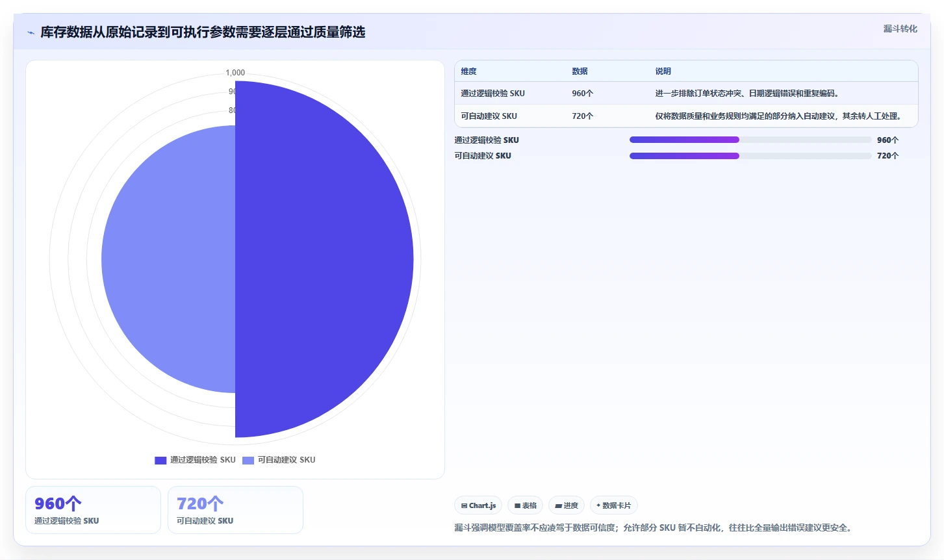This screenshot has height=560, width=944.
Task: Click the 720个 progress value
Action: 887,156
